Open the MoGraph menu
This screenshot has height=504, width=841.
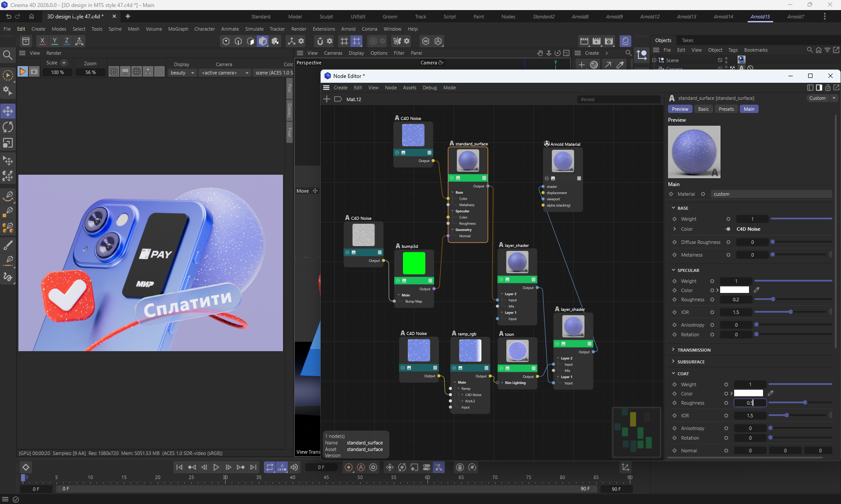[178, 29]
